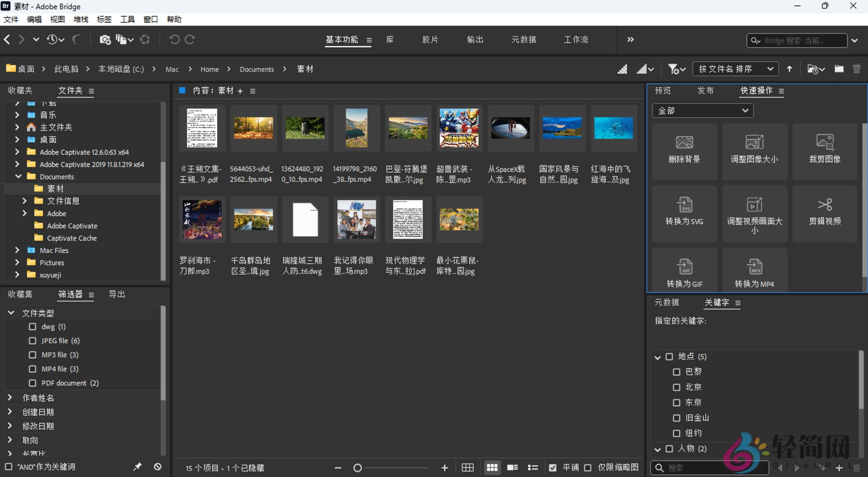This screenshot has width=868, height=477.
Task: Select the 调整图像大小 quick action
Action: click(755, 151)
